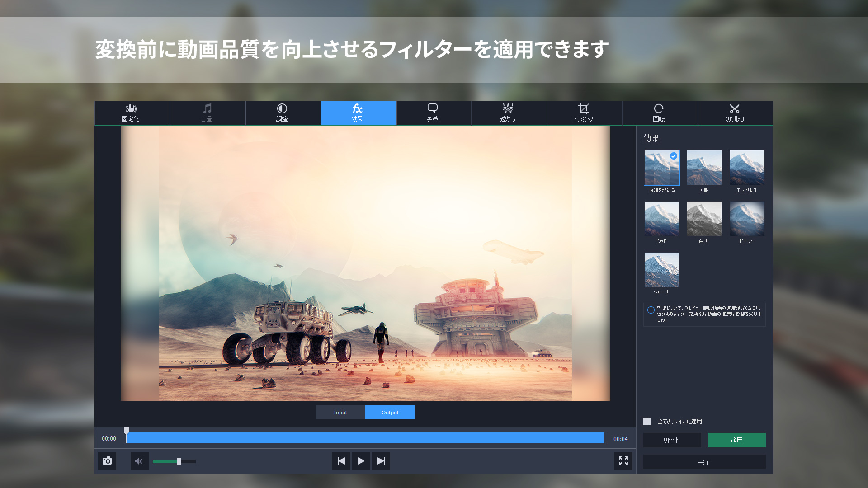Jump to the previous frame
Screen dimensions: 868x488
click(x=341, y=461)
